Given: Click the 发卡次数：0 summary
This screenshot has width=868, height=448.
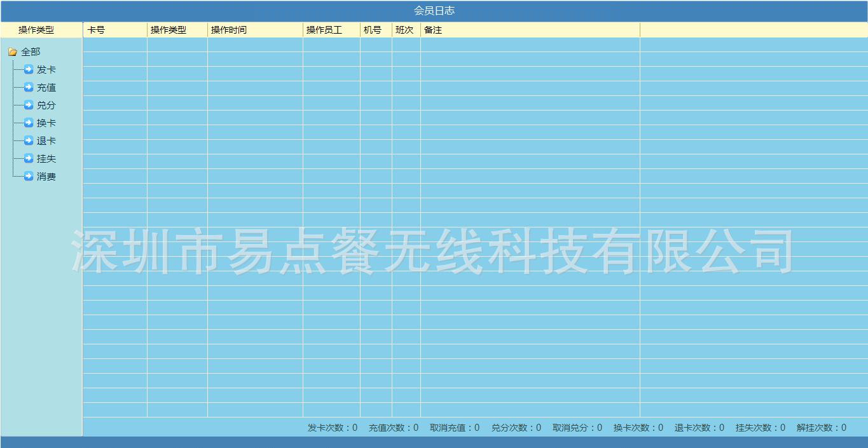Looking at the screenshot, I should coord(333,428).
